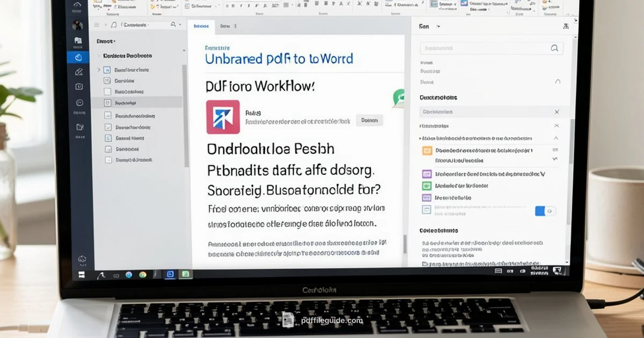644x338 pixels.
Task: Follow the blue Unbranded pdf to Word heading link
Action: 279,58
